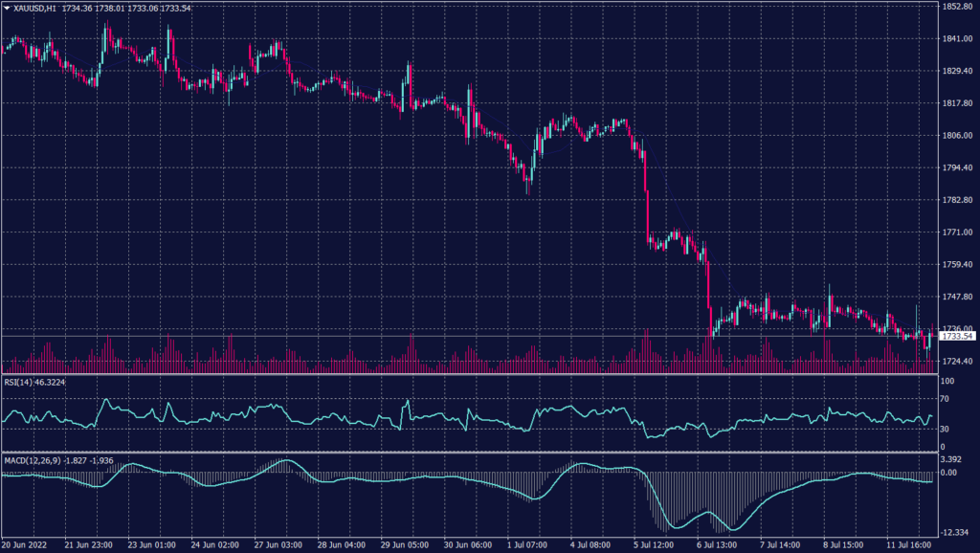Select the XAUUSD,H1 symbol label
The height and width of the screenshot is (553, 980).
34,8
